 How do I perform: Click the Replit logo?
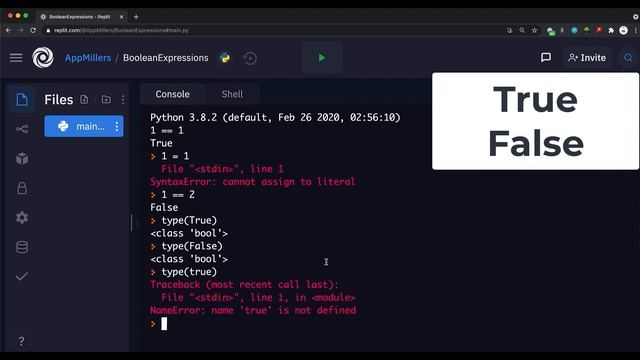[43, 58]
